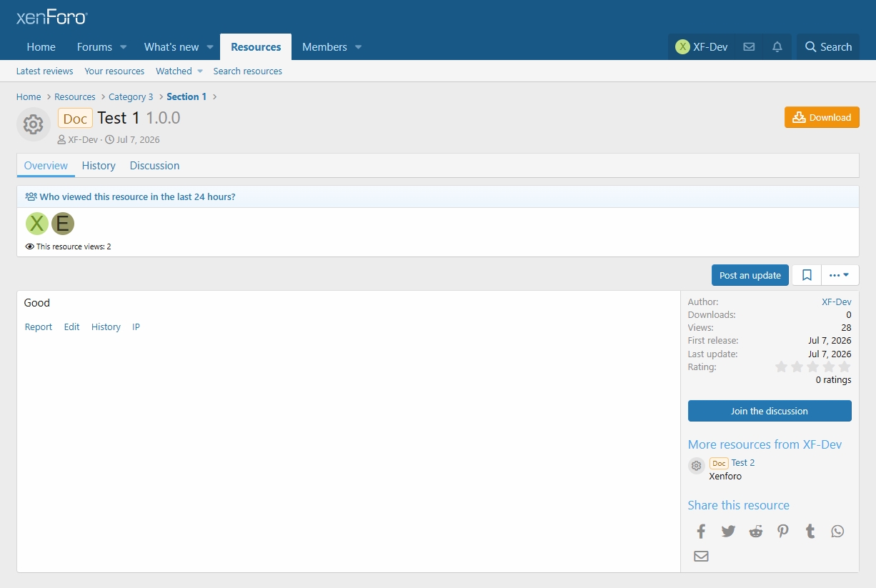Click the XenForo logo
The height and width of the screenshot is (588, 876).
52,17
